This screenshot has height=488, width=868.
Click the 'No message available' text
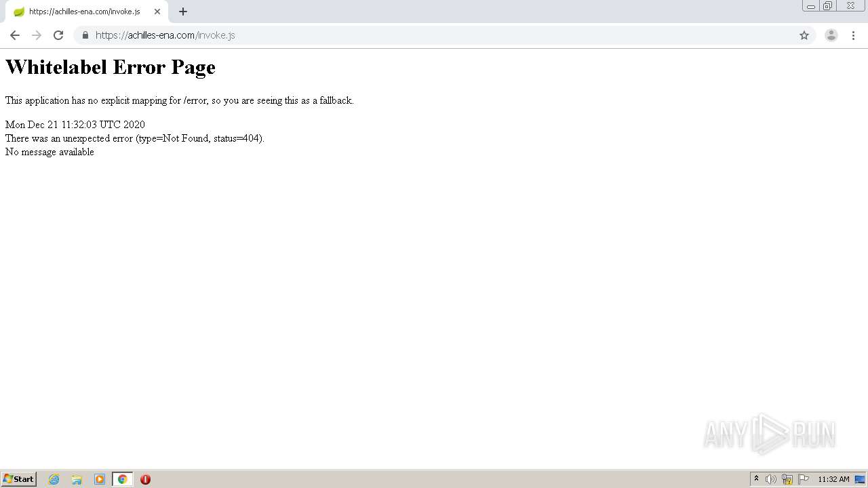coord(50,152)
